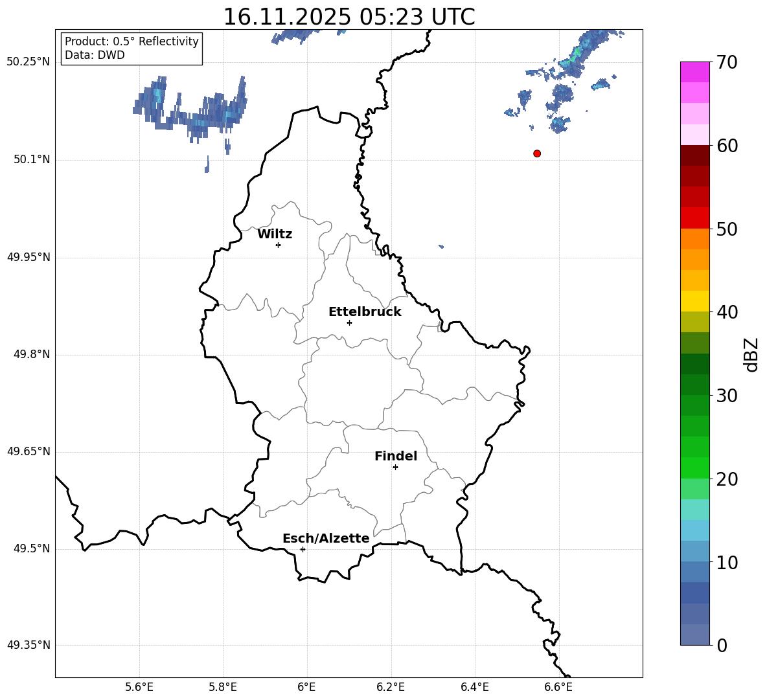The width and height of the screenshot is (767, 700).
Task: Click the 0 label on the colorbar
Action: (x=722, y=646)
